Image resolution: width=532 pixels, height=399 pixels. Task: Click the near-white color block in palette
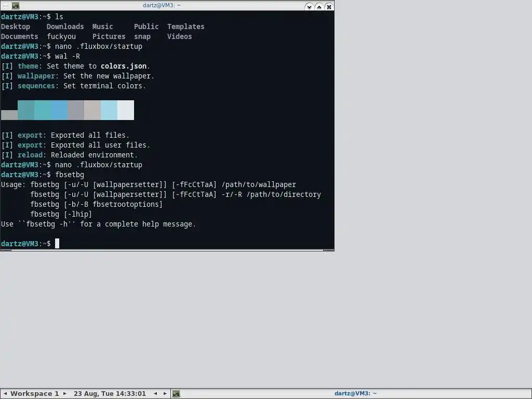pos(126,110)
